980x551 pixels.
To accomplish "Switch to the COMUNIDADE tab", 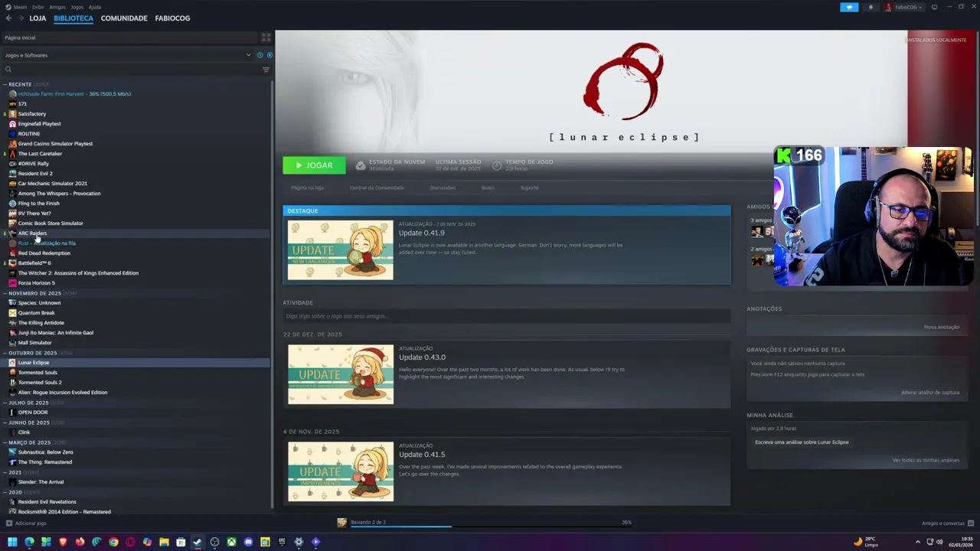I will pos(124,18).
